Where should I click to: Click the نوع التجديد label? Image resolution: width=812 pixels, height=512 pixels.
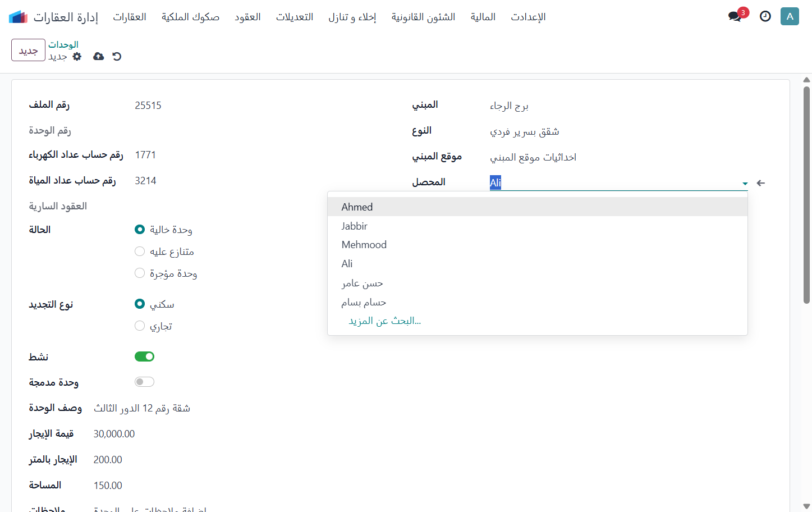pyautogui.click(x=51, y=304)
